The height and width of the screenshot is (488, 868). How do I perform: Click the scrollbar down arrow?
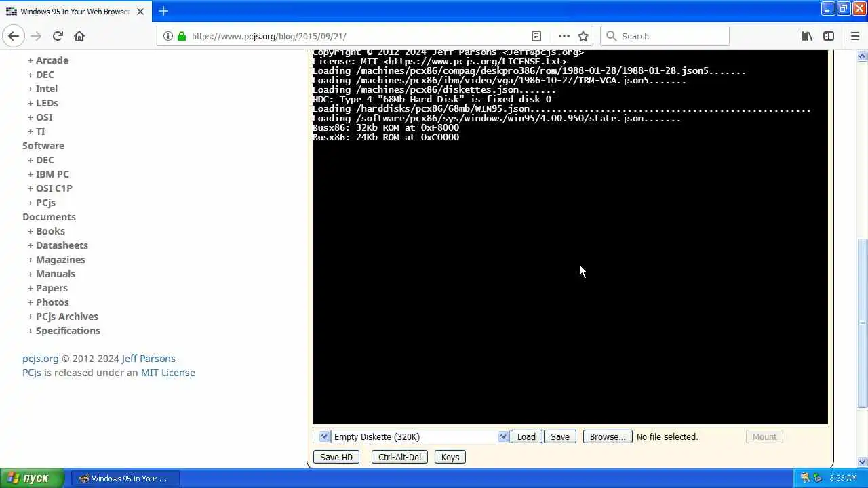pyautogui.click(x=862, y=462)
